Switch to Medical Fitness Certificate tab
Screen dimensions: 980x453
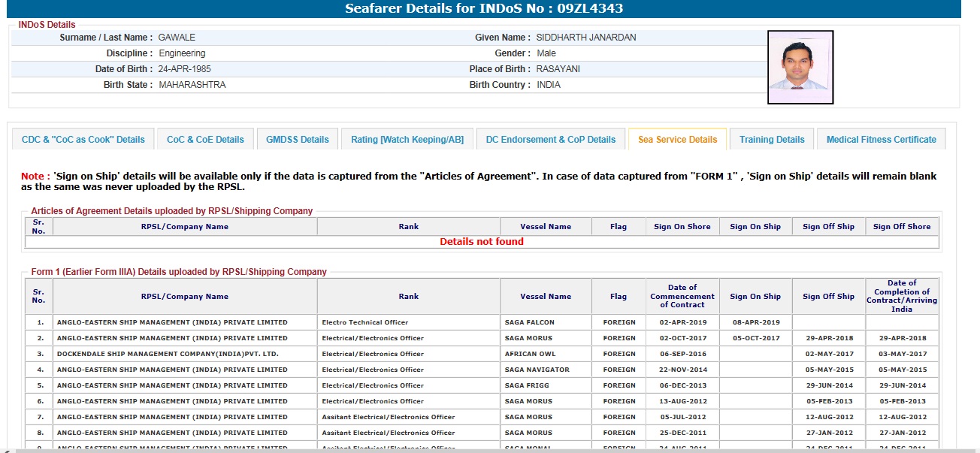point(881,140)
